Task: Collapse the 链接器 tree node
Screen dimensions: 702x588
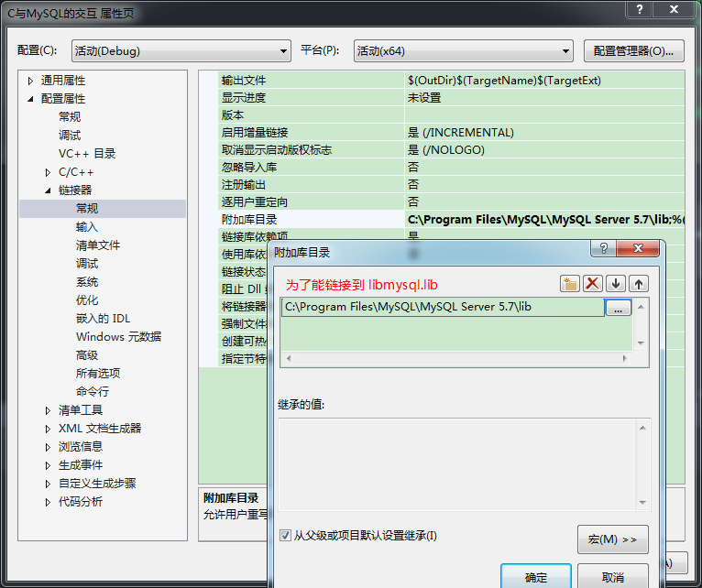Action: [49, 191]
